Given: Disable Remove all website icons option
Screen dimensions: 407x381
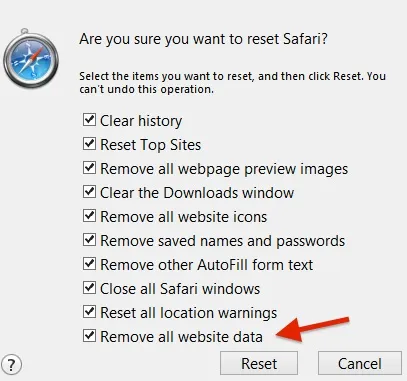Looking at the screenshot, I should [x=89, y=216].
